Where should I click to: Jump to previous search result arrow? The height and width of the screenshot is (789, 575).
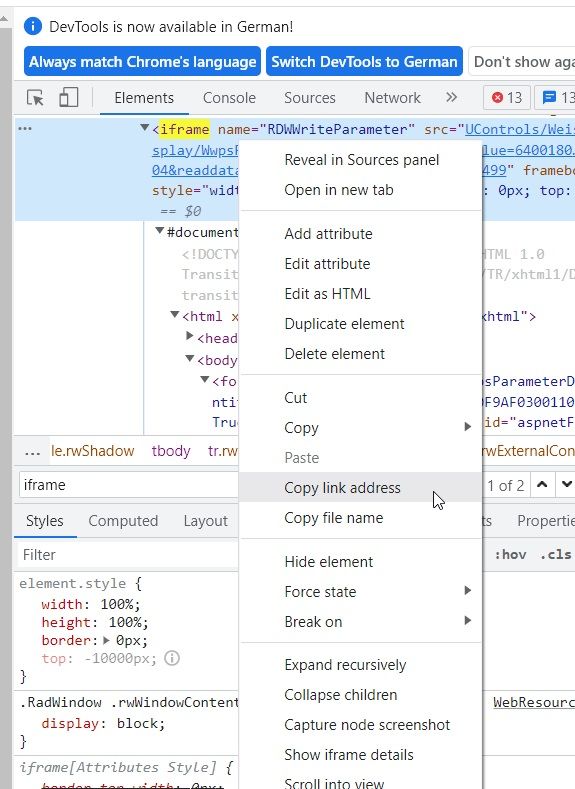point(542,485)
